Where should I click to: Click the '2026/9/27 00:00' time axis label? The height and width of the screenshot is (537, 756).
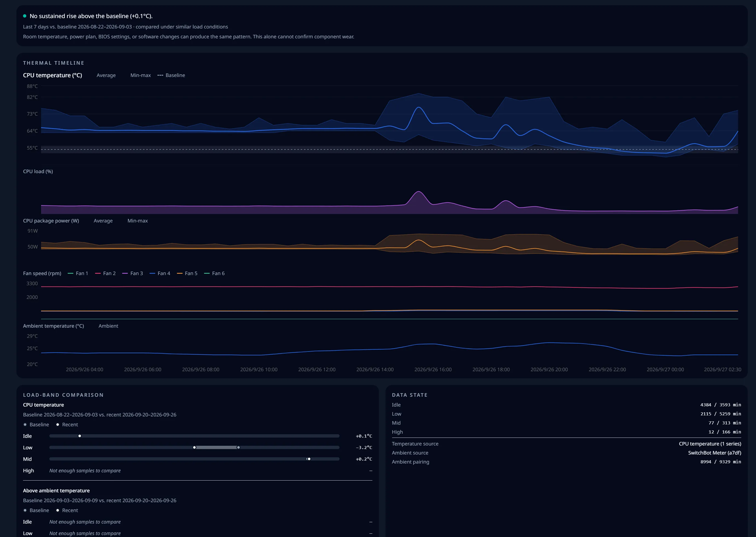[x=665, y=369]
